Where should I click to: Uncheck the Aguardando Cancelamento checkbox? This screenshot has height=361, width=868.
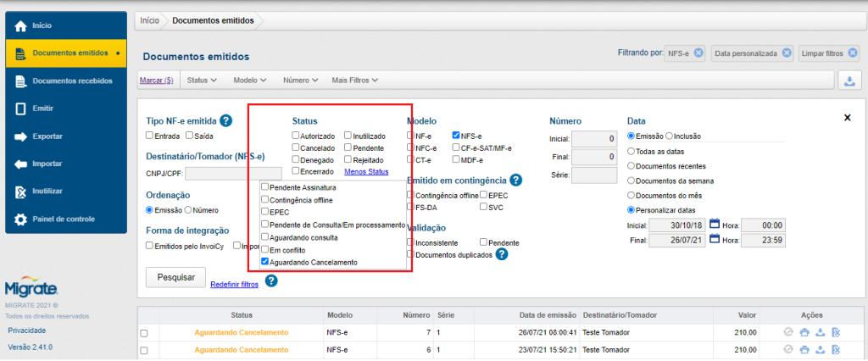click(x=265, y=263)
